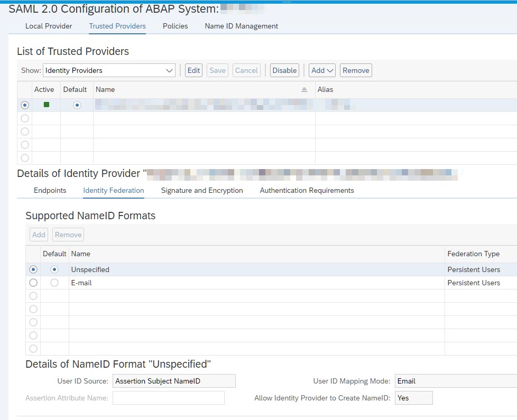Go to the Policies tab

[176, 26]
